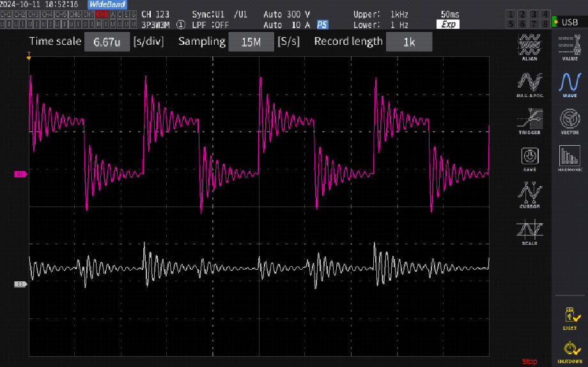Click the U1 magenta waveform position marker

coord(20,174)
